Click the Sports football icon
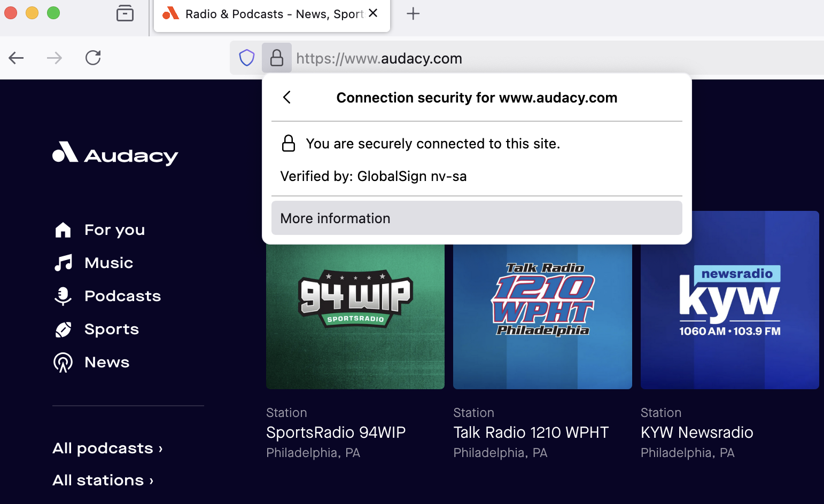Viewport: 824px width, 504px height. pos(63,329)
